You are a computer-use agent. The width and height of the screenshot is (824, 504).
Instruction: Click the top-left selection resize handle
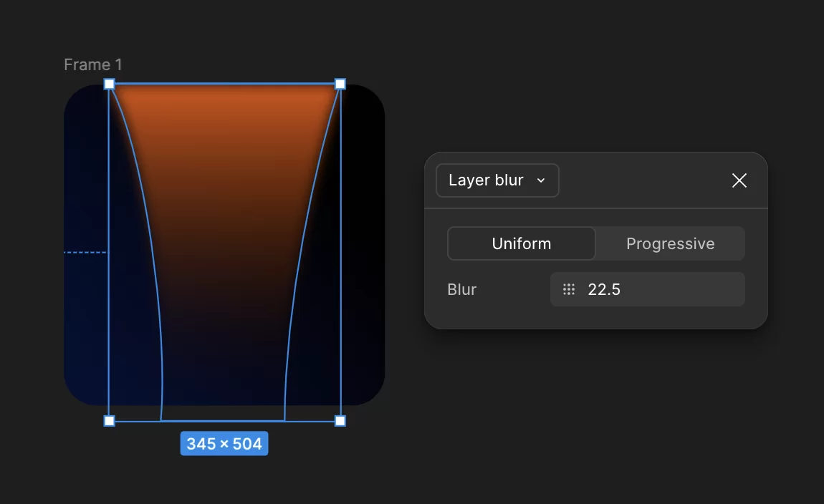point(110,84)
